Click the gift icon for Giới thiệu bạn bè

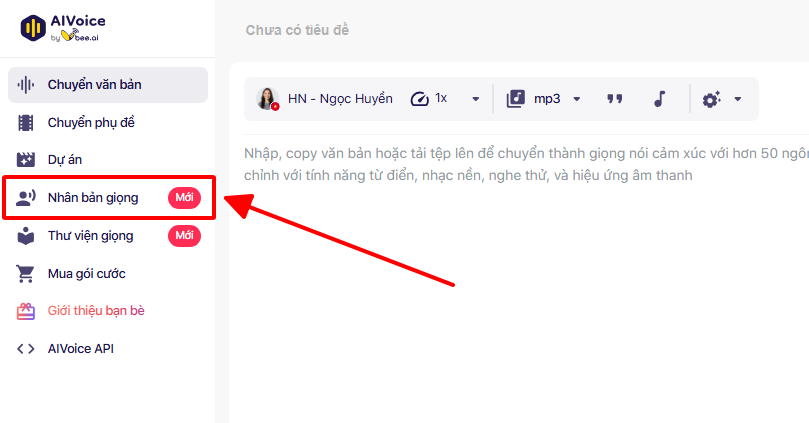pyautogui.click(x=26, y=311)
